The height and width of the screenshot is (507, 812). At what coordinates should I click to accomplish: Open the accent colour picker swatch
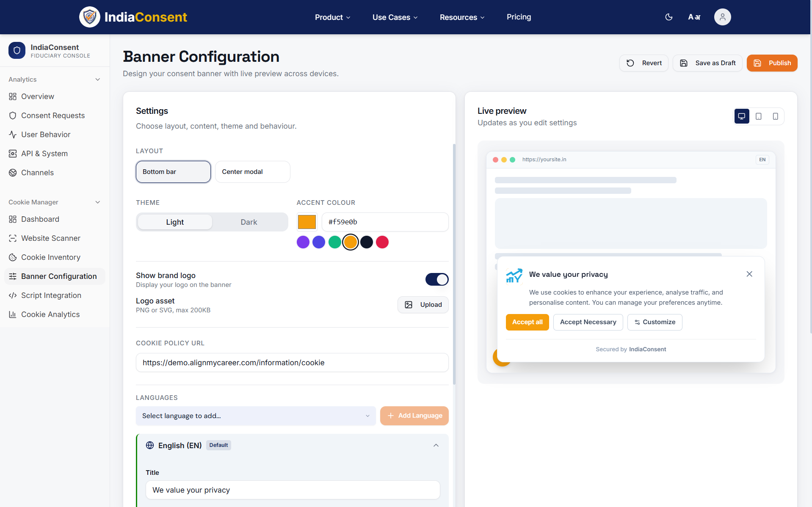[x=307, y=222]
